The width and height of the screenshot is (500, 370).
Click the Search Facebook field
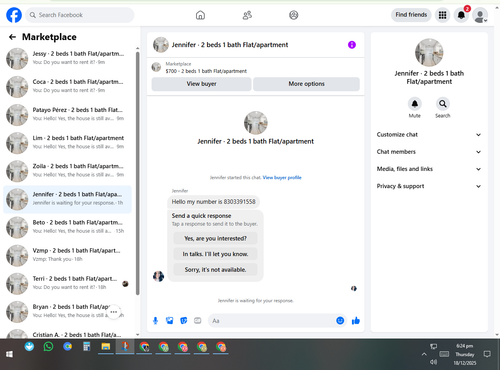(80, 15)
